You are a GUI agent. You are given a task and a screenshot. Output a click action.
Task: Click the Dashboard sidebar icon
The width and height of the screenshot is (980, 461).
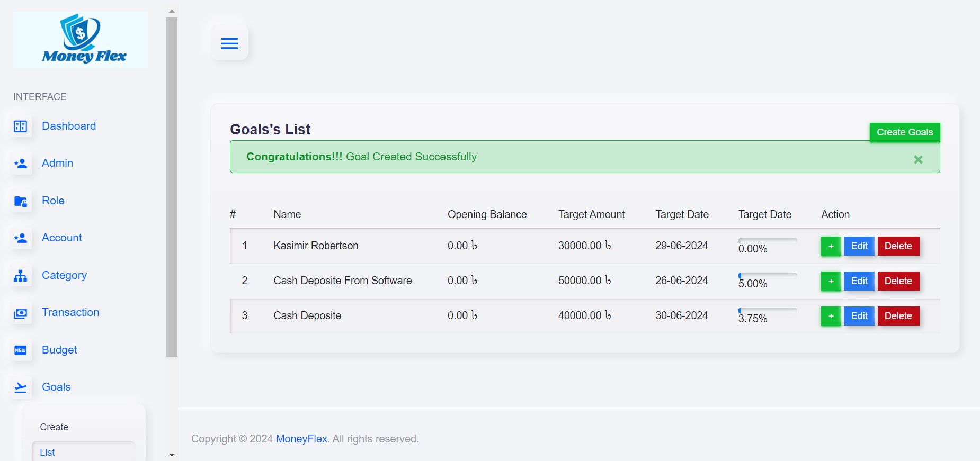pos(21,126)
